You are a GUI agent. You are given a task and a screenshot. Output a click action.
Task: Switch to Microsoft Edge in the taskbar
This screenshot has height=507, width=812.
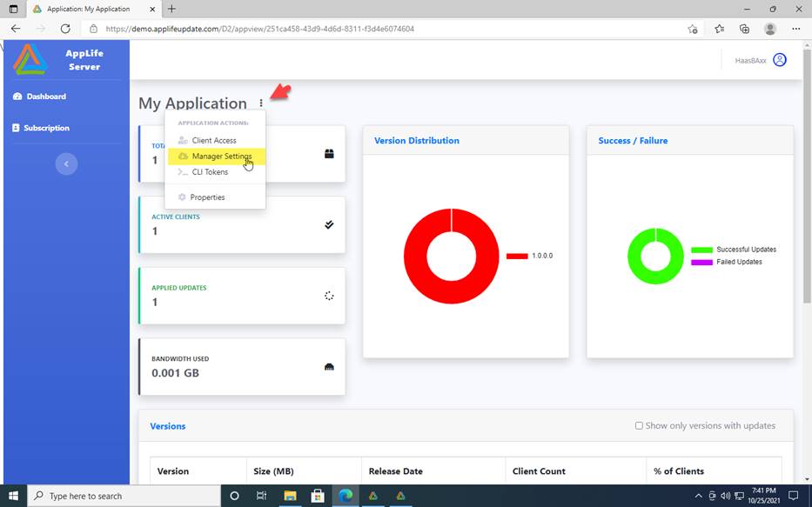point(346,496)
